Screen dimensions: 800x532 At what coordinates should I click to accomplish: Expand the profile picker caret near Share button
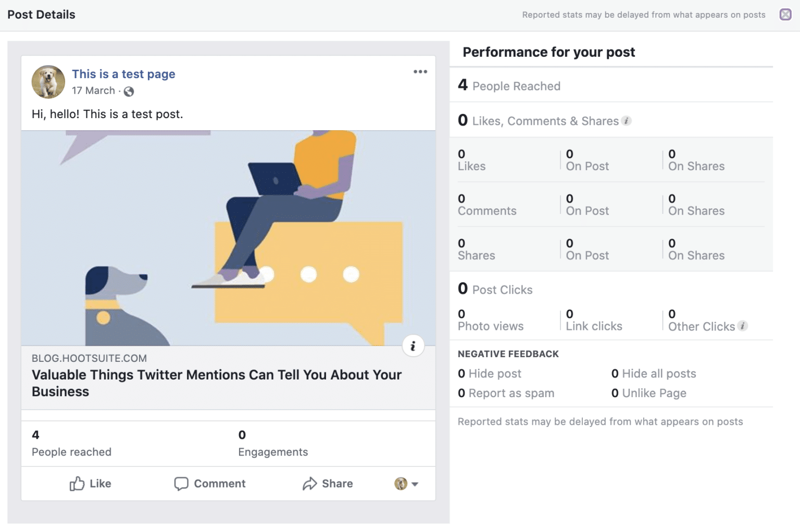coord(414,484)
